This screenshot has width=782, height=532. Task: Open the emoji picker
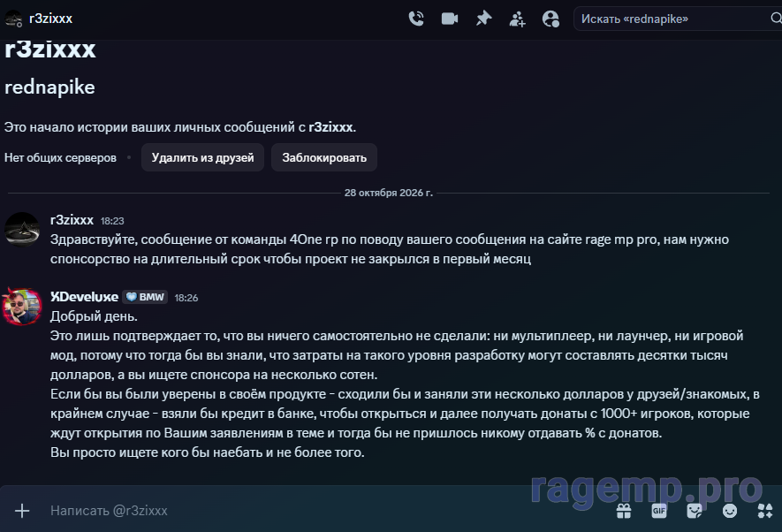click(x=730, y=511)
